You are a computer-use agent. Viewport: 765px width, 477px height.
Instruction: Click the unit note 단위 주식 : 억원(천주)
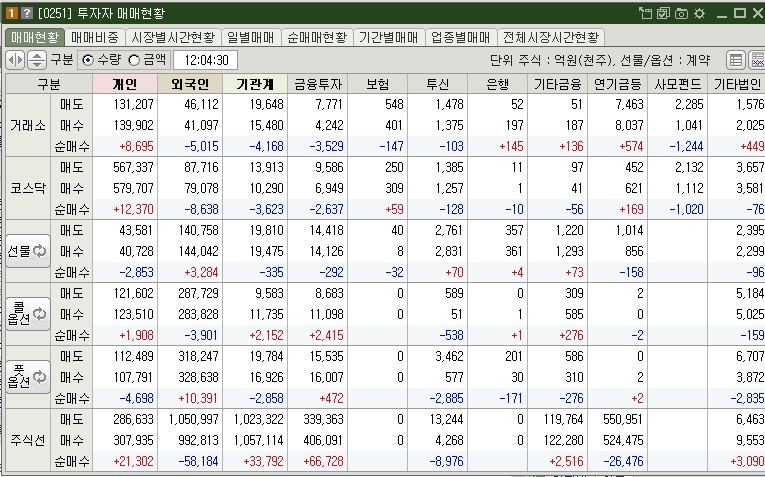550,60
